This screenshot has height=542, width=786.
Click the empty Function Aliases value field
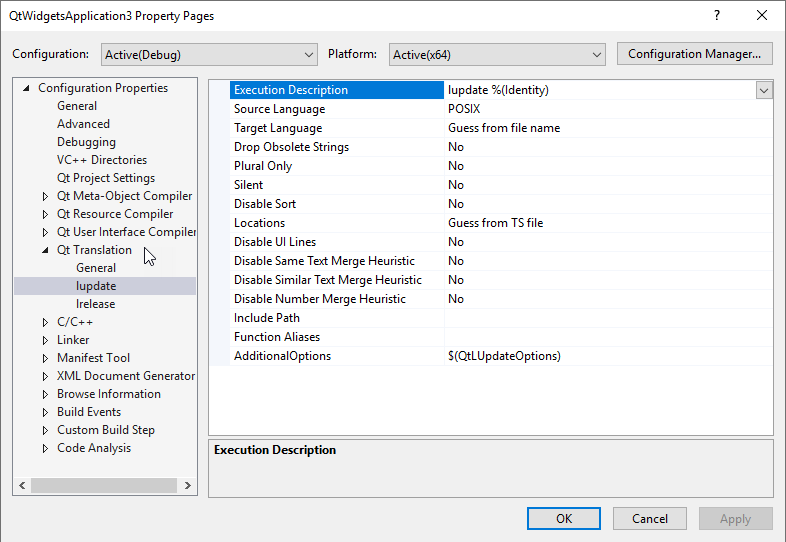coord(608,337)
